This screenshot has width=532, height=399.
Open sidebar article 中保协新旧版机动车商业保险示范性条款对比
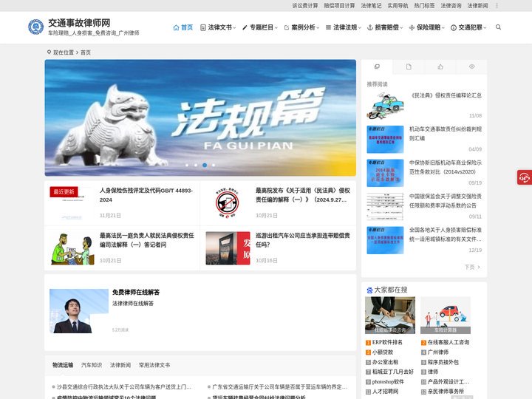[446, 167]
